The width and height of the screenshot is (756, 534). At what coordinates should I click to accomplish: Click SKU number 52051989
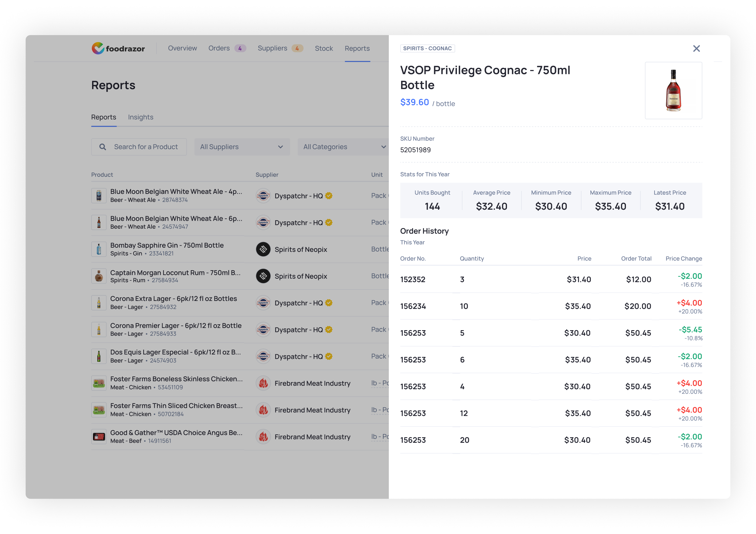tap(415, 150)
